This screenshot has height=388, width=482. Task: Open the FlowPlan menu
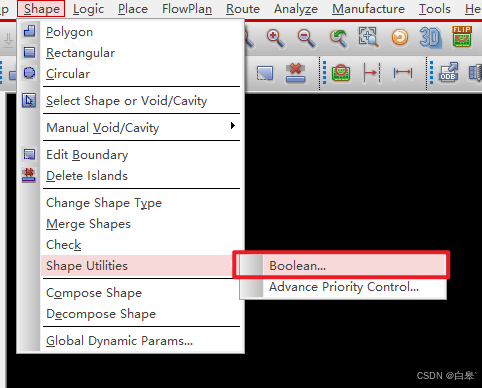[187, 9]
